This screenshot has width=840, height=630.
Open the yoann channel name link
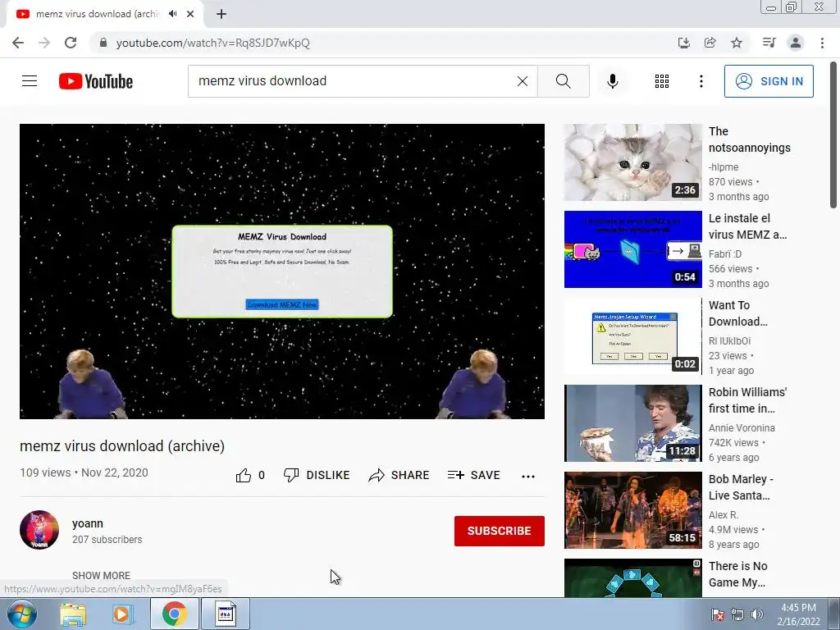click(88, 523)
